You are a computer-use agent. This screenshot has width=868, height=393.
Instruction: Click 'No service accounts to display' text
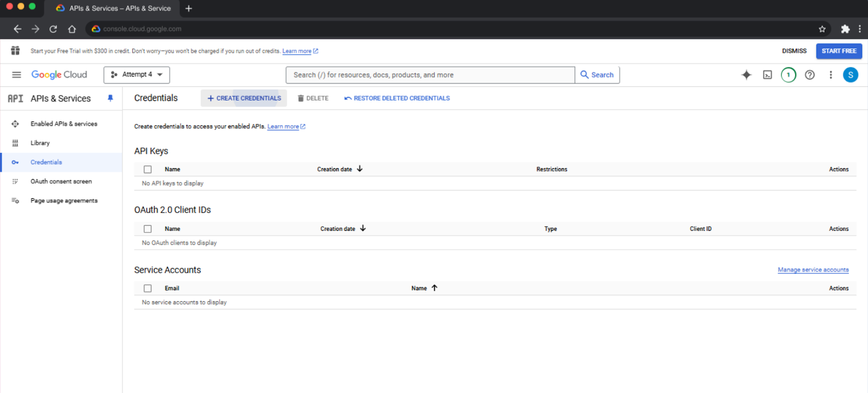tap(184, 302)
